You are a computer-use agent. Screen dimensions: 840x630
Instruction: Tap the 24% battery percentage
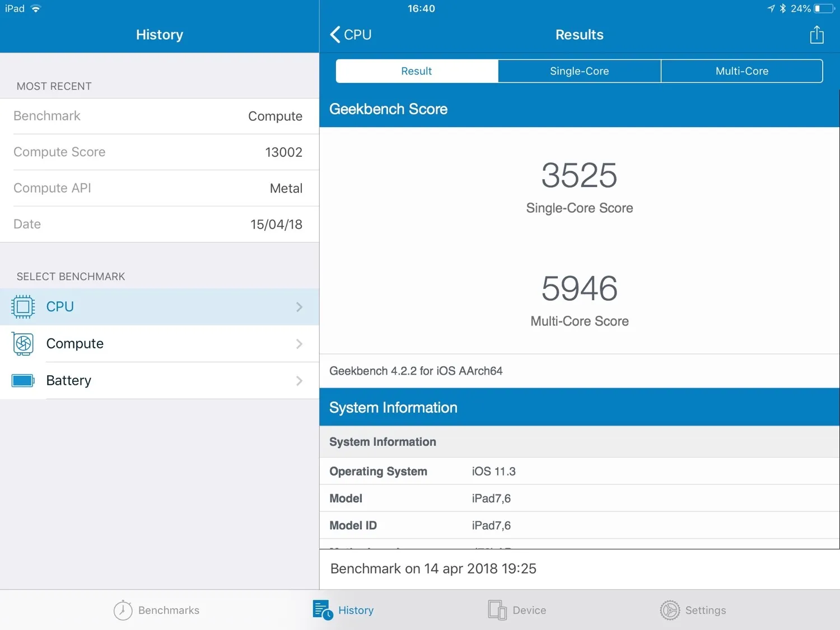coord(801,8)
